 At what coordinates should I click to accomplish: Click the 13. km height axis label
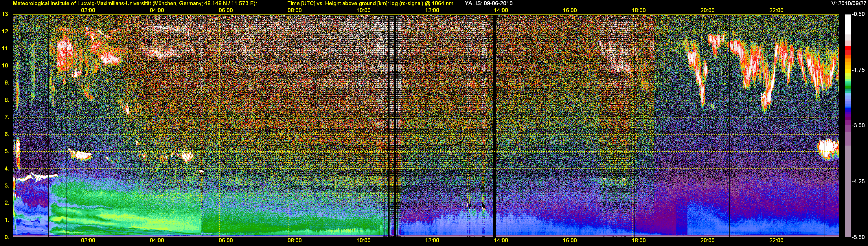[5, 14]
